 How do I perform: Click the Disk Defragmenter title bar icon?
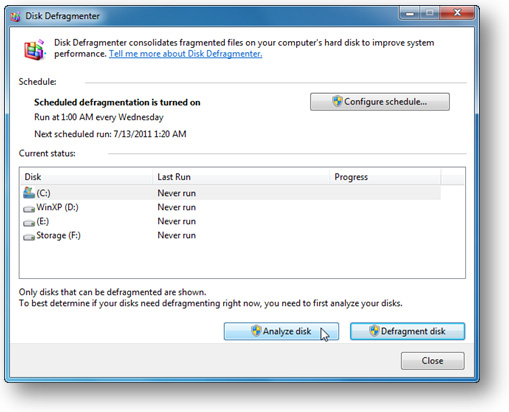coord(15,16)
